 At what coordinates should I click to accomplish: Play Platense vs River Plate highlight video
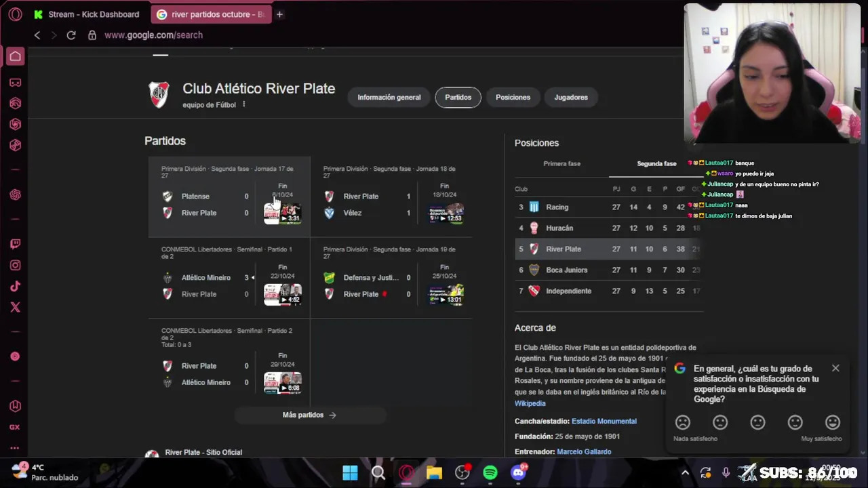pos(282,213)
